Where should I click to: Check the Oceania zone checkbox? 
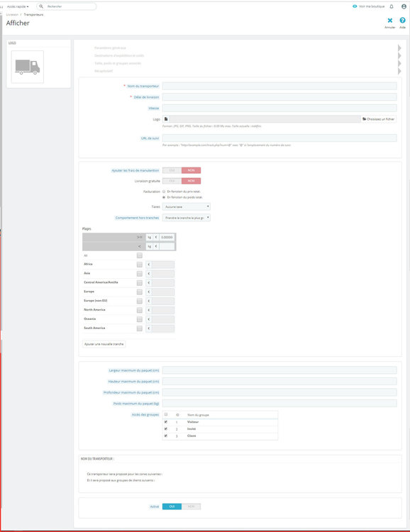coord(140,319)
